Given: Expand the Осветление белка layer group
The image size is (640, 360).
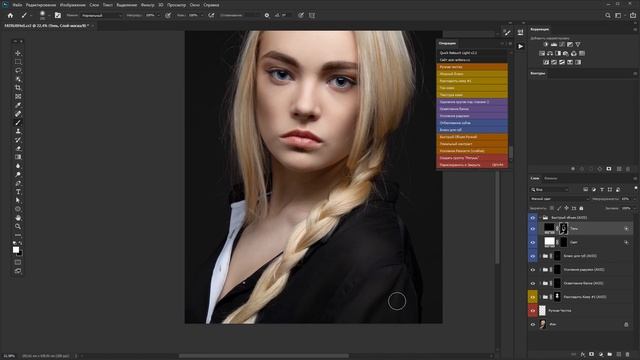Looking at the screenshot, I should tap(540, 283).
